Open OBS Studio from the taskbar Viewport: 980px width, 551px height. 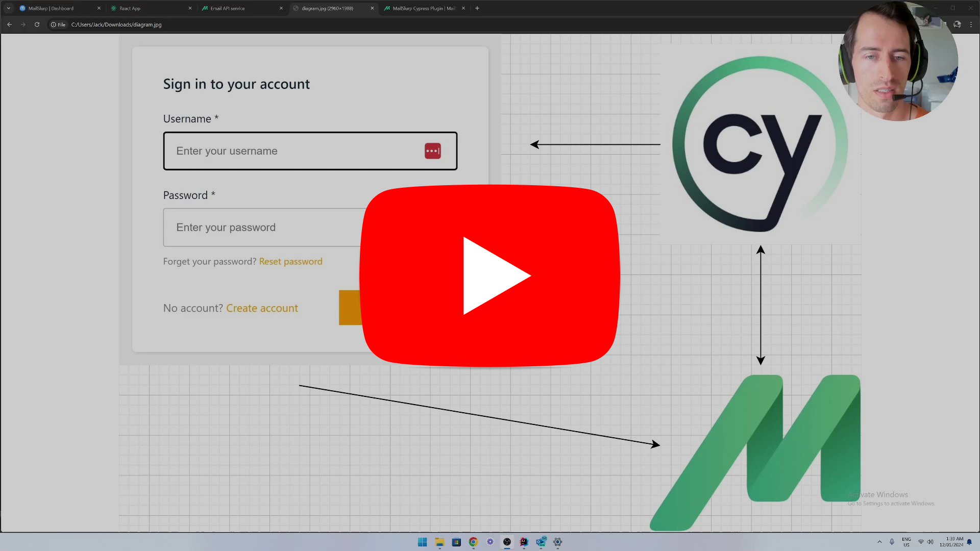(507, 542)
